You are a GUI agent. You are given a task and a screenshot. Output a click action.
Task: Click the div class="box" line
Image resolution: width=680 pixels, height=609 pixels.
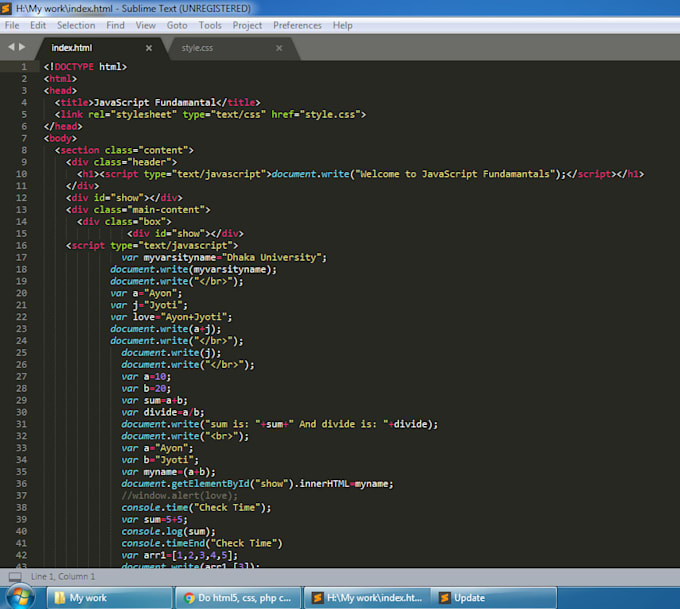pyautogui.click(x=124, y=222)
